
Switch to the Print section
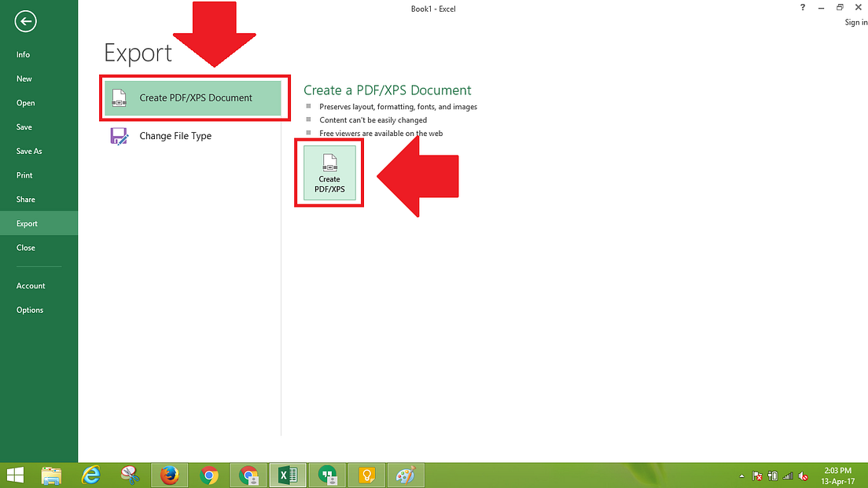[25, 174]
